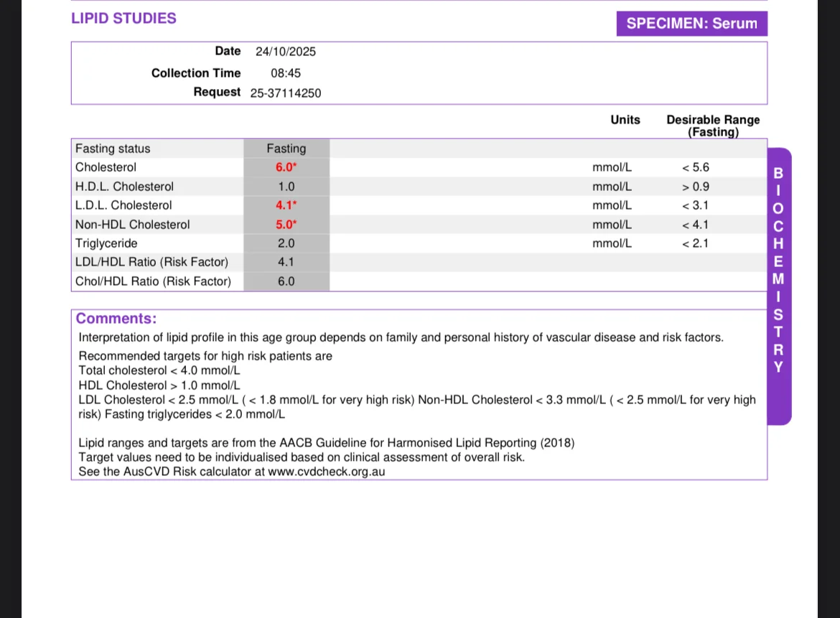Select the H.D.L. Cholesterol row label

pyautogui.click(x=124, y=187)
